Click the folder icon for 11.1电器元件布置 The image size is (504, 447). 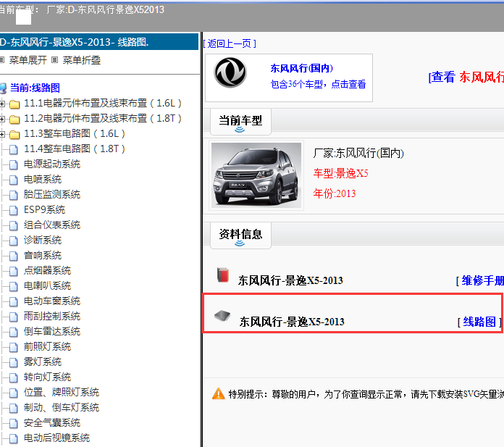(14, 104)
